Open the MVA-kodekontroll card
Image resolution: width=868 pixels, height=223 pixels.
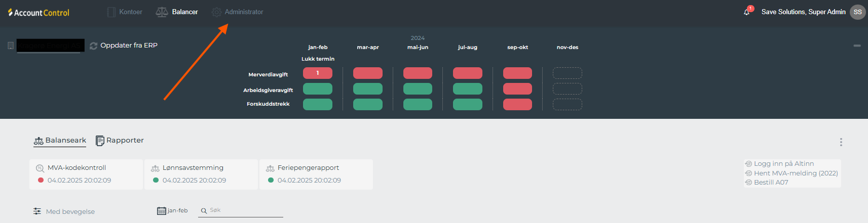[x=86, y=174]
